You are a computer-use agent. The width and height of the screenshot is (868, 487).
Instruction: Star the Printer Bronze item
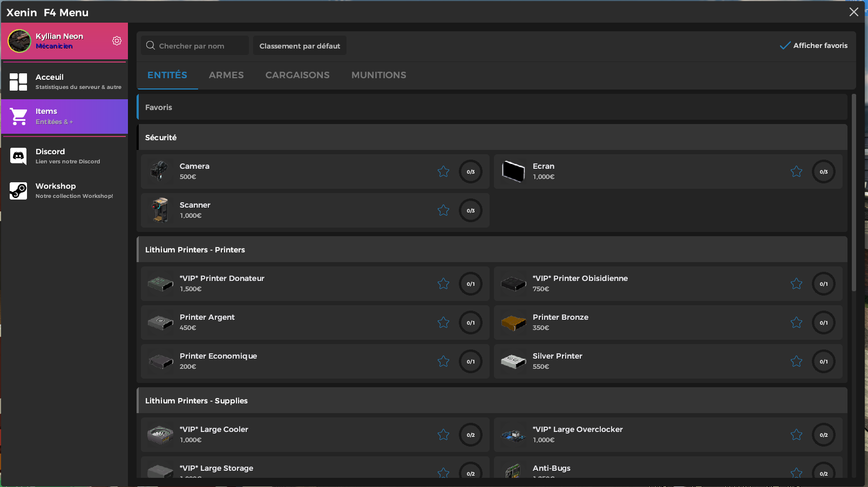pyautogui.click(x=796, y=323)
